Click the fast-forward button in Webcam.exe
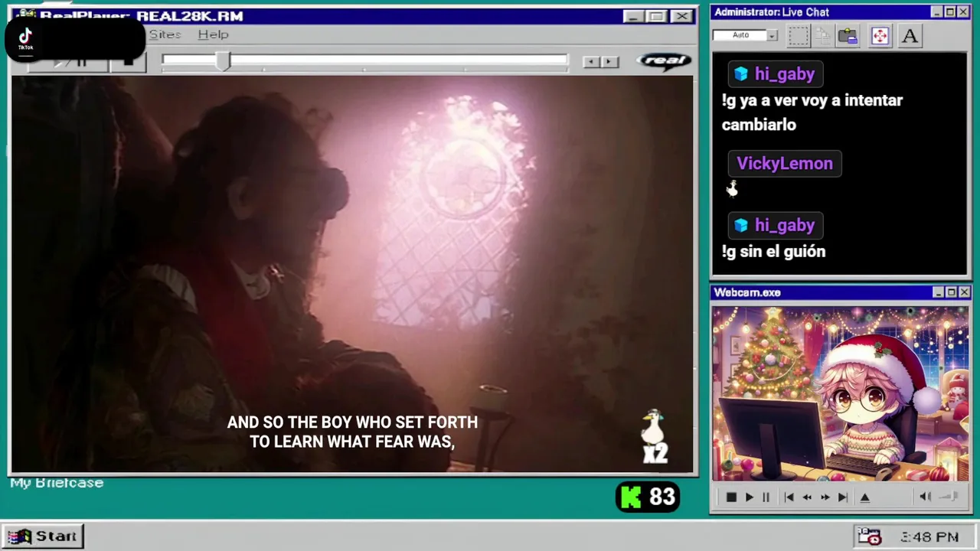Image resolution: width=980 pixels, height=551 pixels. [825, 497]
